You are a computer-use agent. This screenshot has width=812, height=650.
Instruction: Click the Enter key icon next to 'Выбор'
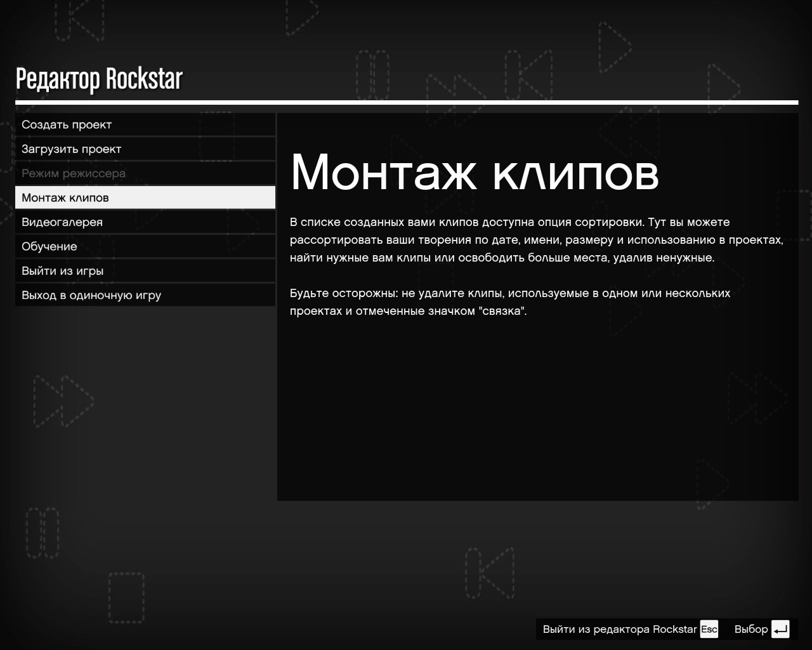click(780, 629)
